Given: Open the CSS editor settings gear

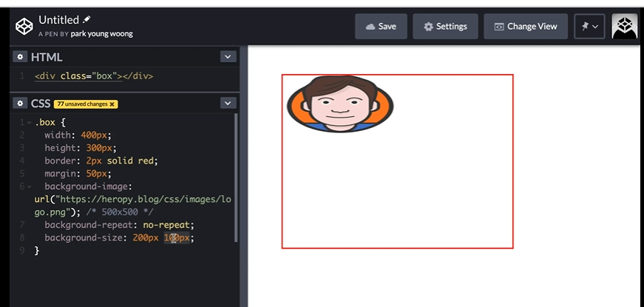Looking at the screenshot, I should [x=20, y=103].
